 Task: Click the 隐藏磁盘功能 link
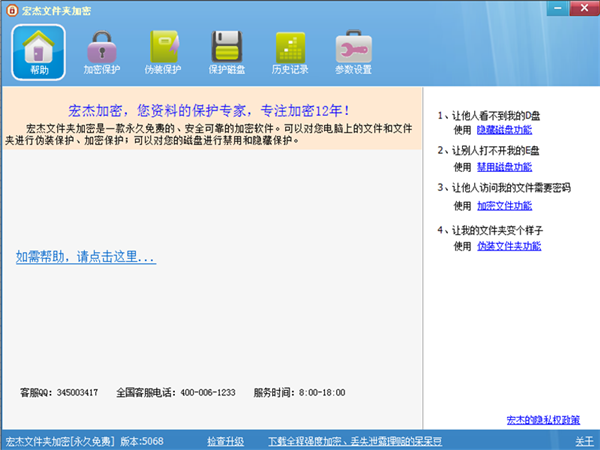click(504, 130)
